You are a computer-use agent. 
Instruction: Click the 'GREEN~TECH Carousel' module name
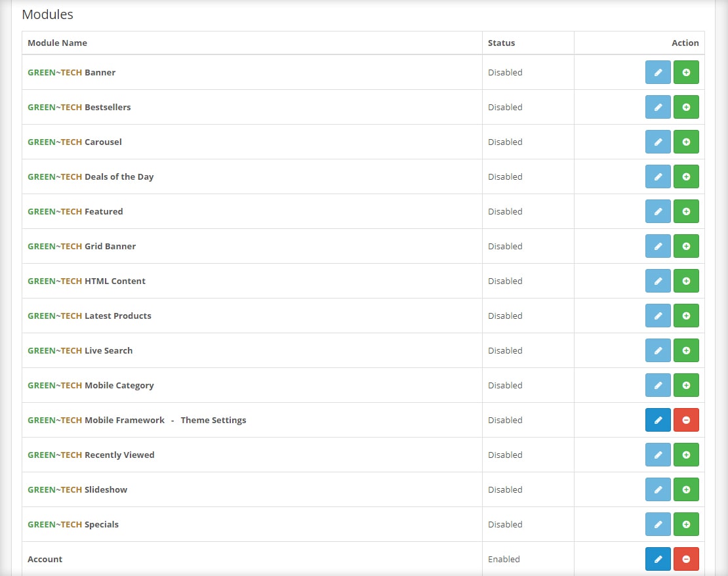(x=75, y=142)
